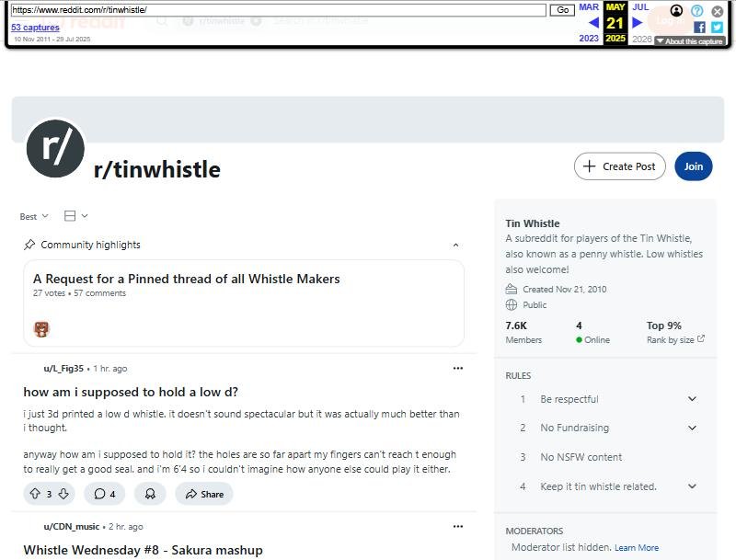Share capture on Twitter
736x560 pixels.
click(717, 28)
